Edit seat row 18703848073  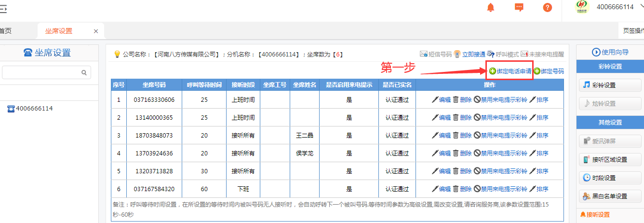pos(441,136)
